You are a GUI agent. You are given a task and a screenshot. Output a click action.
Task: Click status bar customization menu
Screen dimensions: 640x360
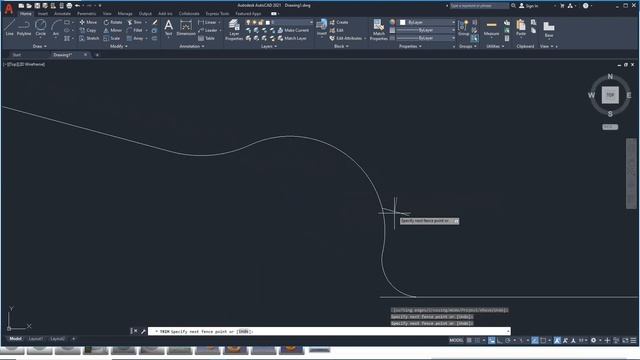click(633, 340)
